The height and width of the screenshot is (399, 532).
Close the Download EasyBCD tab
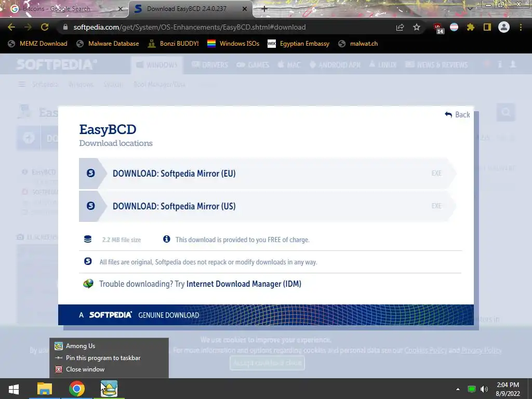tap(245, 9)
